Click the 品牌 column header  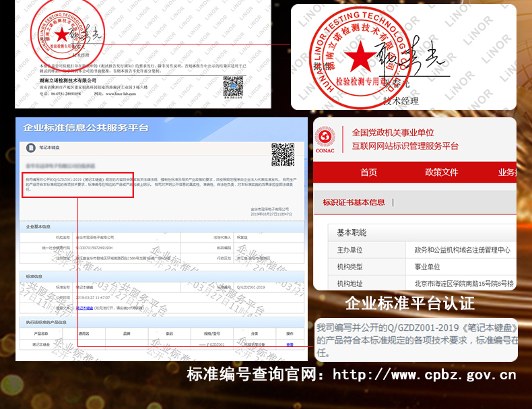pos(127,334)
